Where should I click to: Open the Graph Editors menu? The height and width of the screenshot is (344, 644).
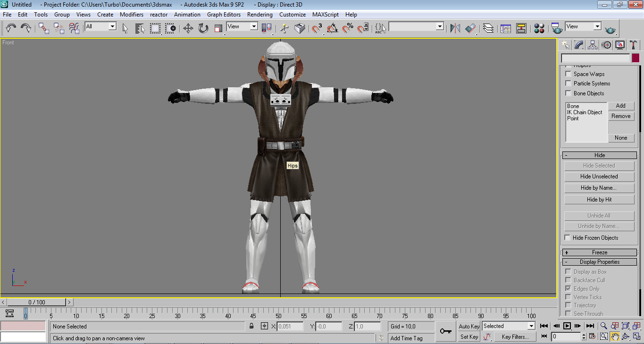(x=224, y=15)
